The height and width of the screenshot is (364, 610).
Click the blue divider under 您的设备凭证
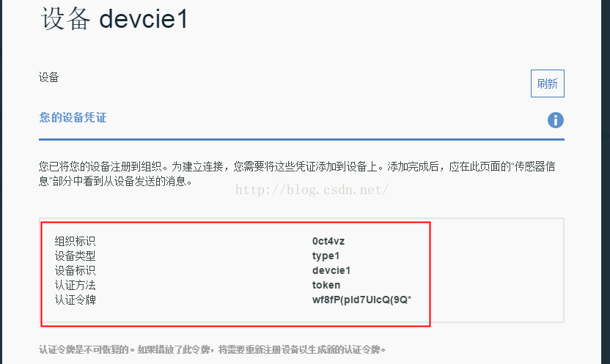click(301, 138)
